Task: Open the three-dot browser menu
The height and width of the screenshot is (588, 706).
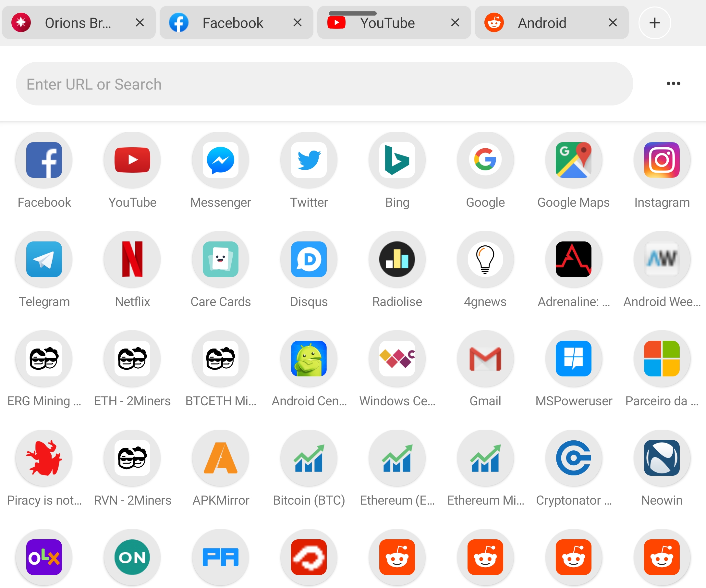Action: click(x=673, y=83)
